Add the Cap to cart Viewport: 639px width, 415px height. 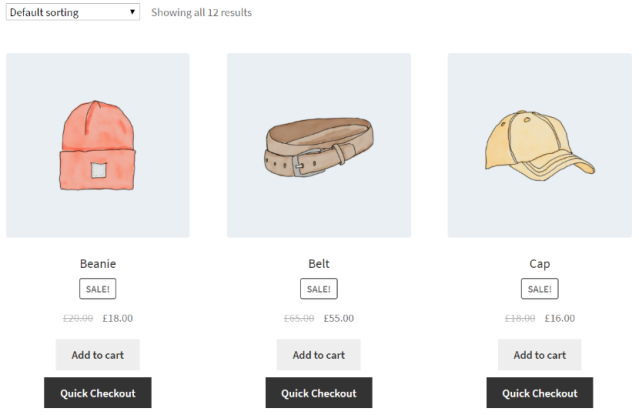click(539, 355)
